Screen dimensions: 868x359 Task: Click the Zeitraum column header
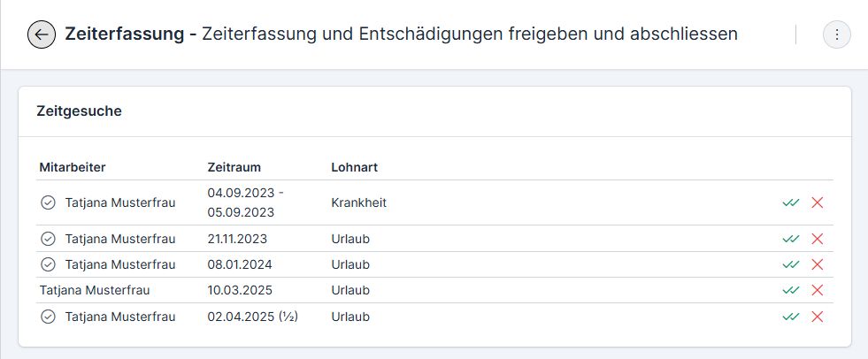[234, 168]
